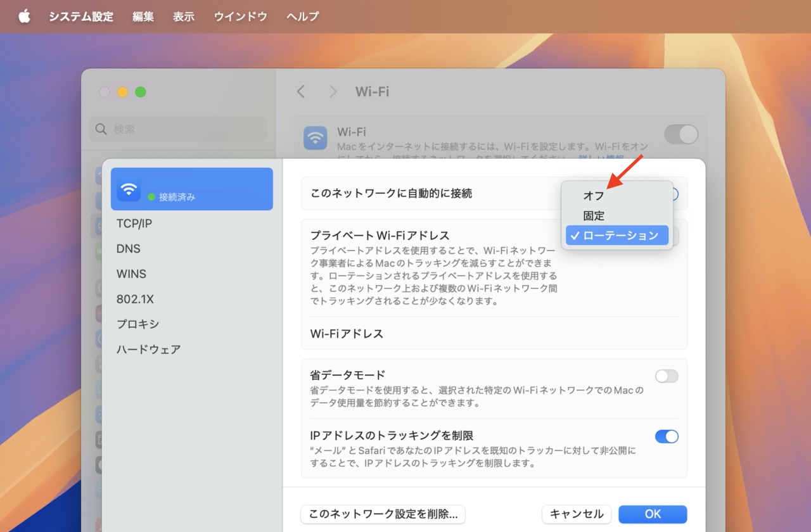Click このネットワーク設定を削除... button
Viewport: 811px width, 532px height.
(383, 514)
